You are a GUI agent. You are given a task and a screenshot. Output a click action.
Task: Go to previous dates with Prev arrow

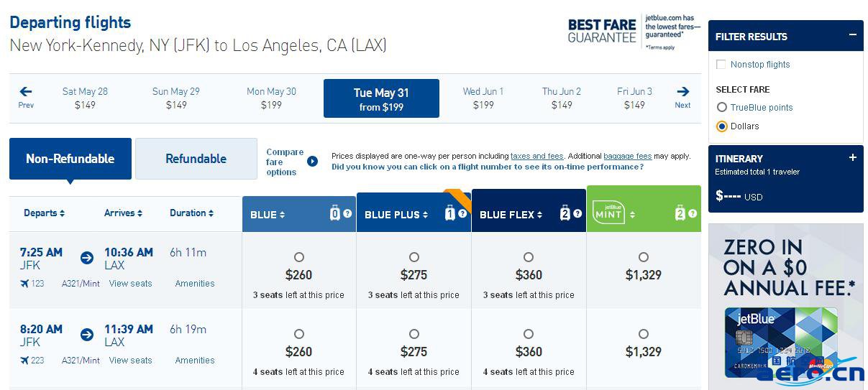click(x=26, y=97)
